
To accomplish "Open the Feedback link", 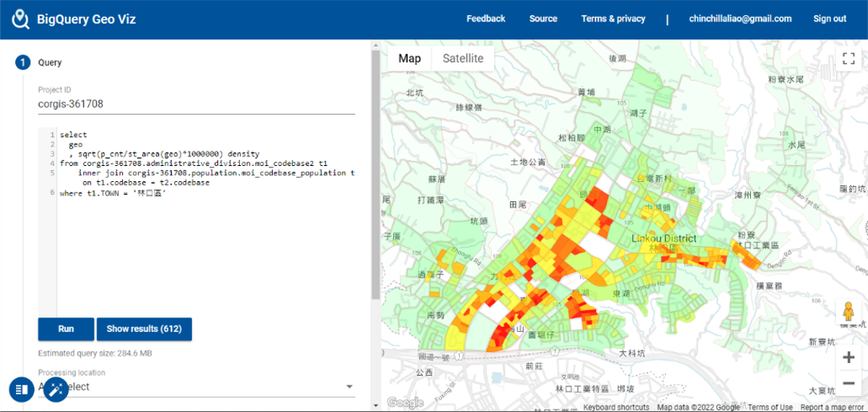I will pos(485,19).
